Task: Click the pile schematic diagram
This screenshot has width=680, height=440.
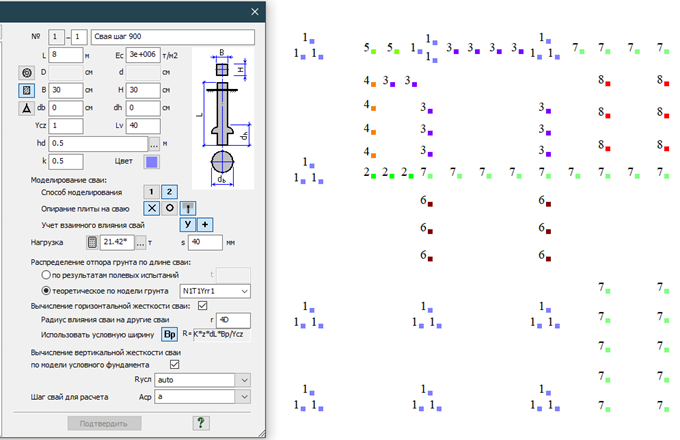Action: tap(223, 118)
